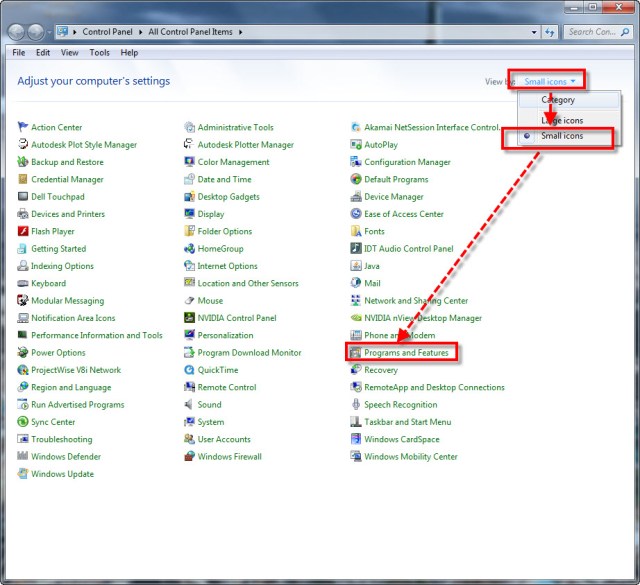Open the Flash Player icon
640x585 pixels.
click(23, 232)
